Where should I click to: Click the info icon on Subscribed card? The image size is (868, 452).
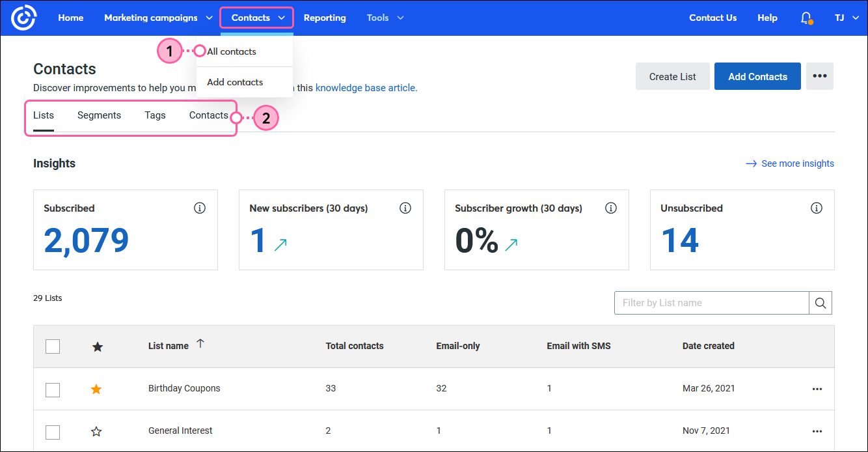click(x=200, y=208)
